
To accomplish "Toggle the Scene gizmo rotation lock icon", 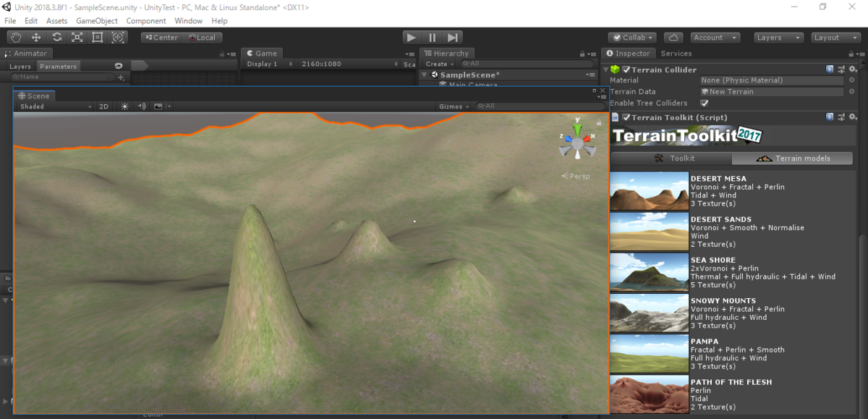I will pos(599,123).
